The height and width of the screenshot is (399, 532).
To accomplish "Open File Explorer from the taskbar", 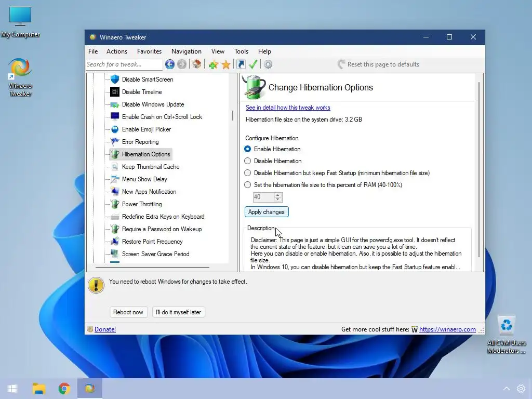I will [38, 389].
